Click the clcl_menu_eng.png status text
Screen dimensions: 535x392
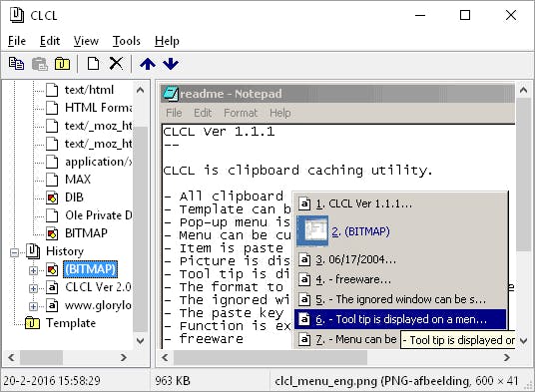point(396,380)
